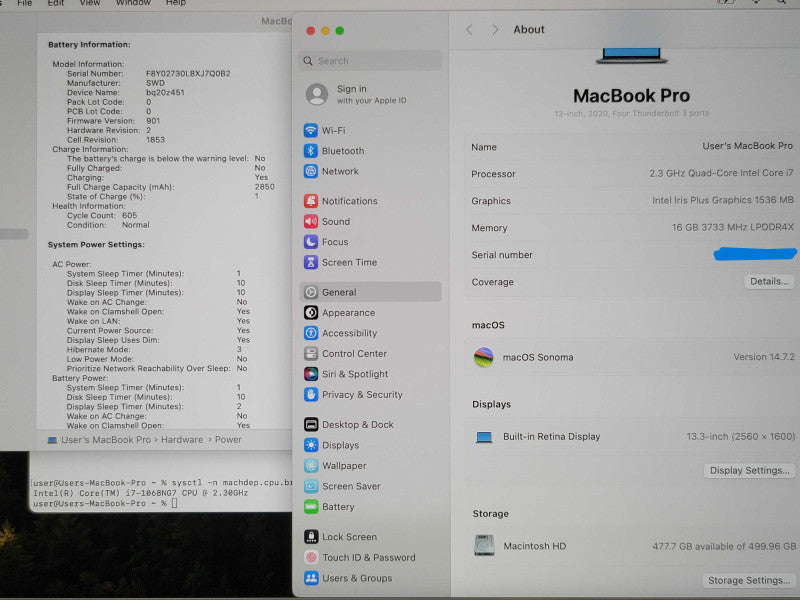The image size is (800, 600).
Task: Open Appearance settings pane
Action: (x=339, y=312)
